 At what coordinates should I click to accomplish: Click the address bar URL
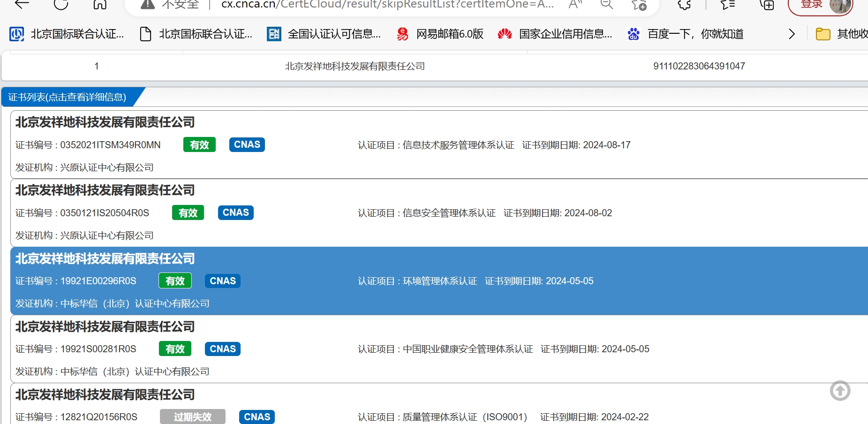coord(387,5)
